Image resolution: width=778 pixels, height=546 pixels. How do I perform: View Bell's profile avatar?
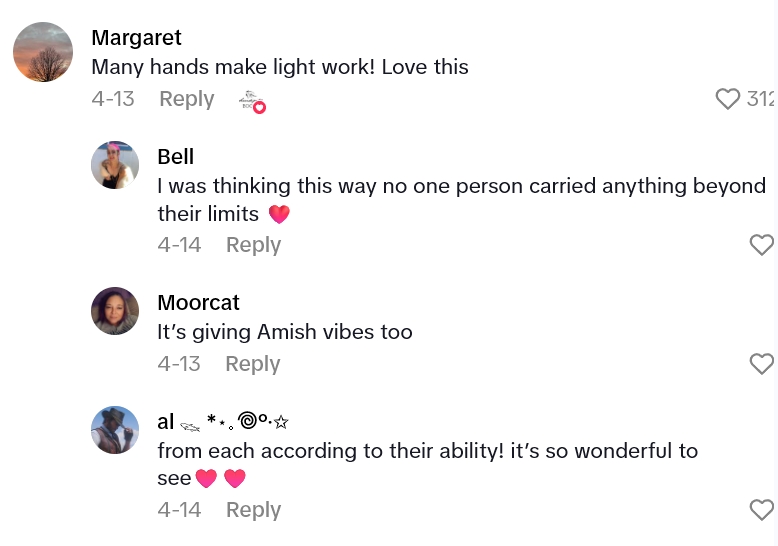pyautogui.click(x=115, y=165)
